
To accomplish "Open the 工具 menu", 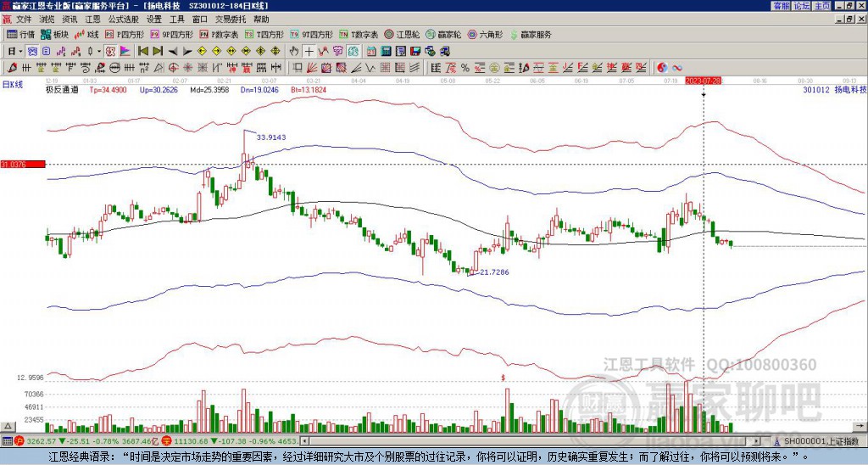I will (x=176, y=20).
